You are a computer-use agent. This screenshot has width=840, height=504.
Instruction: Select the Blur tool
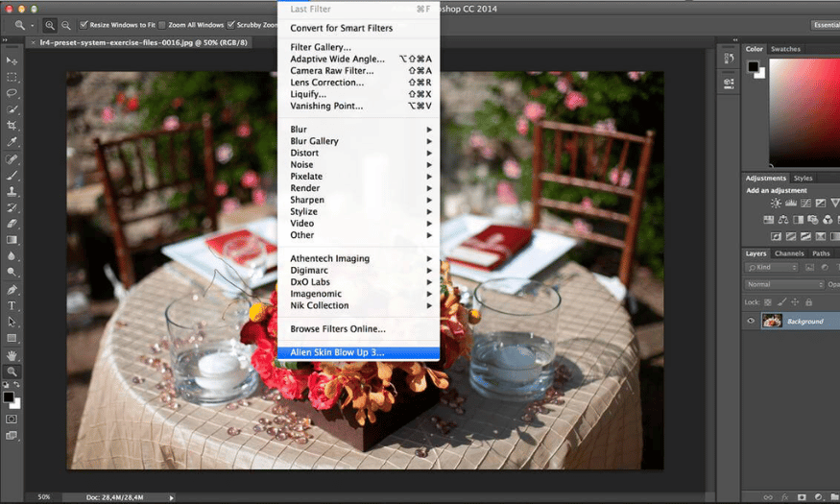coord(12,256)
